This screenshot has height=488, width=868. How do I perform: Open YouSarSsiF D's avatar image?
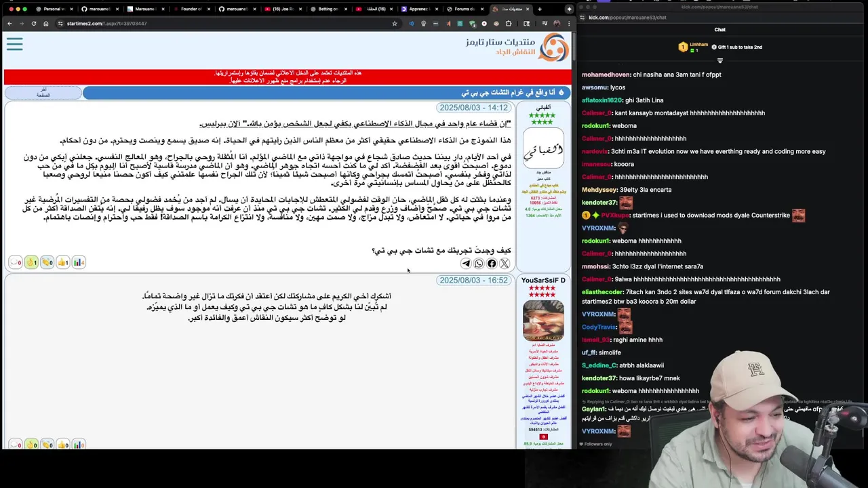pyautogui.click(x=543, y=320)
